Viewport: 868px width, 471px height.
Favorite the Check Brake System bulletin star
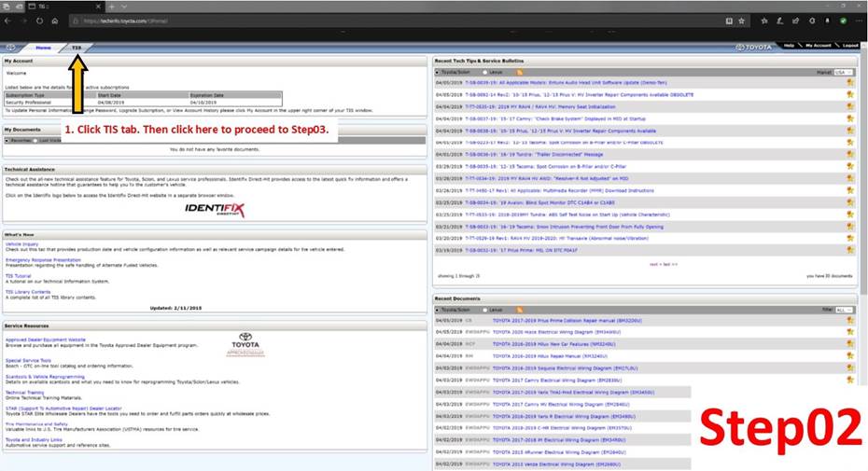click(x=850, y=118)
